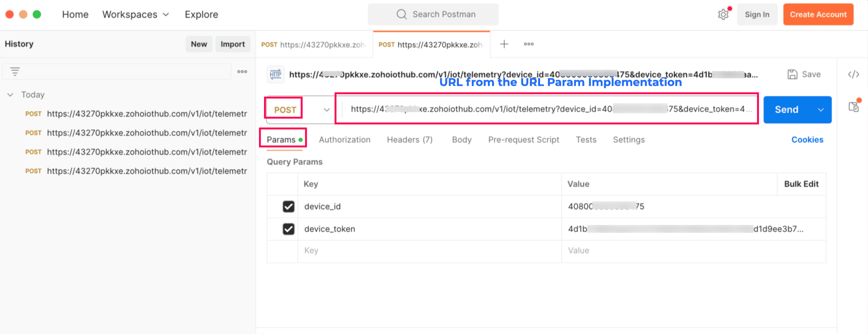Open history more options ellipsis
Screen dimensions: 868x334
click(x=242, y=72)
